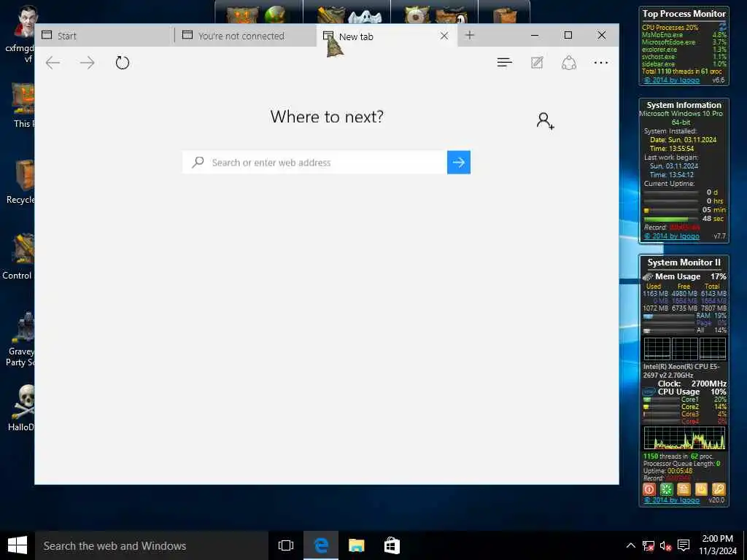Open the Edge More actions menu

point(601,63)
